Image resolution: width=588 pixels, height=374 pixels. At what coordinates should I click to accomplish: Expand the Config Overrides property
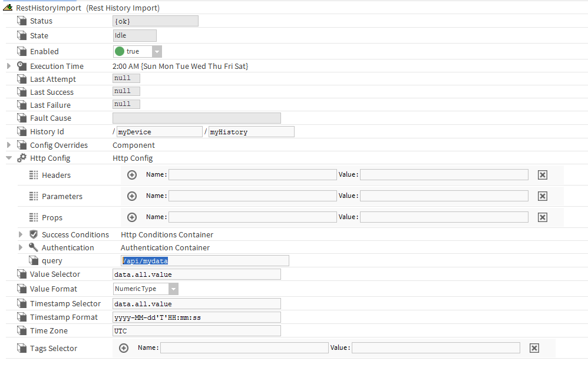point(9,145)
